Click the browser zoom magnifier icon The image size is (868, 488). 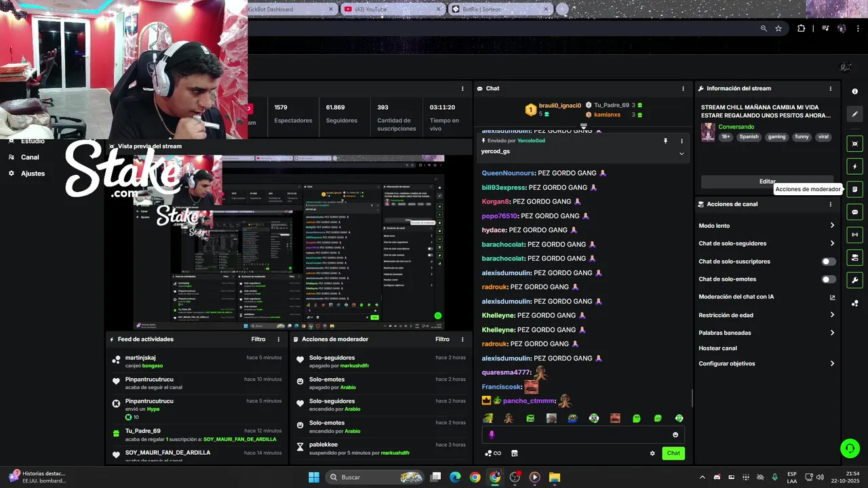(x=764, y=28)
